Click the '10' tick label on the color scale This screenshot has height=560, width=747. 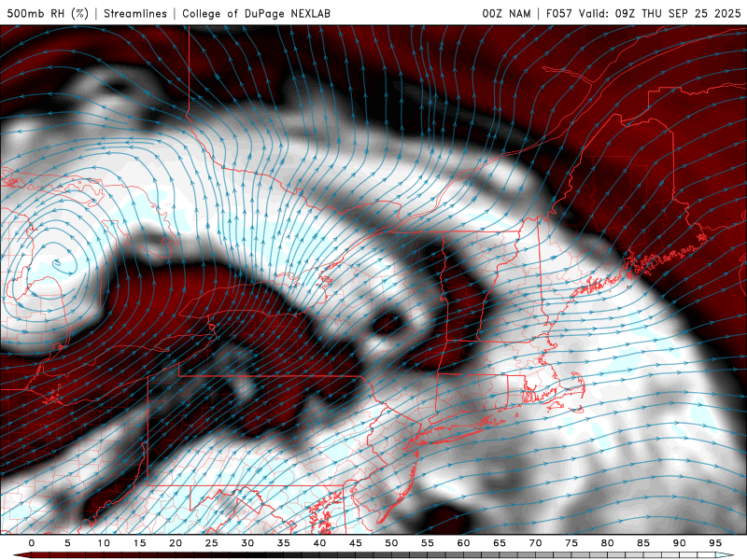[x=104, y=543]
